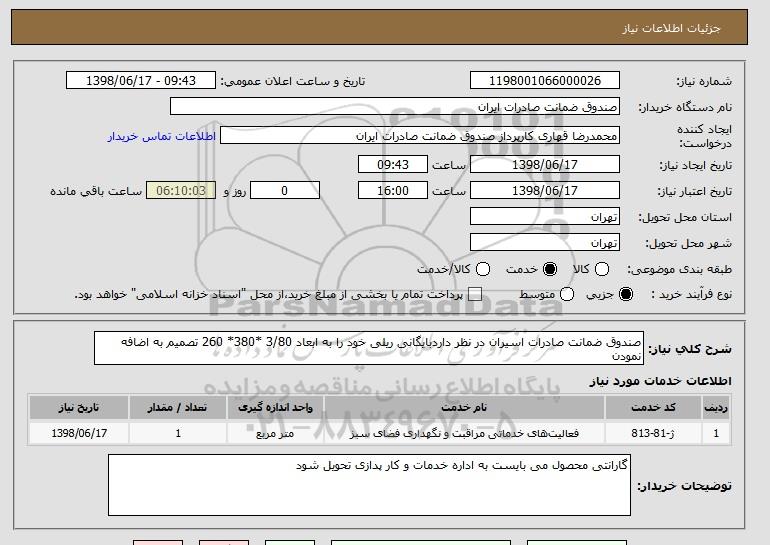This screenshot has height=545, width=770.
Task: Open the اطلاعات تماس خریدار link
Action: (x=162, y=136)
